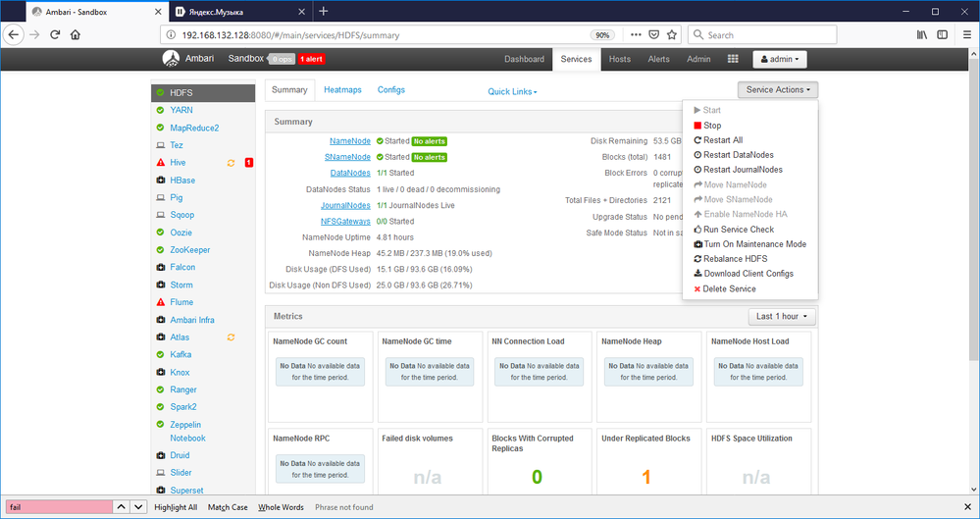Switch to the Яндекс.Музыка browser tab
Viewport: 980px width, 519px height.
pyautogui.click(x=240, y=11)
